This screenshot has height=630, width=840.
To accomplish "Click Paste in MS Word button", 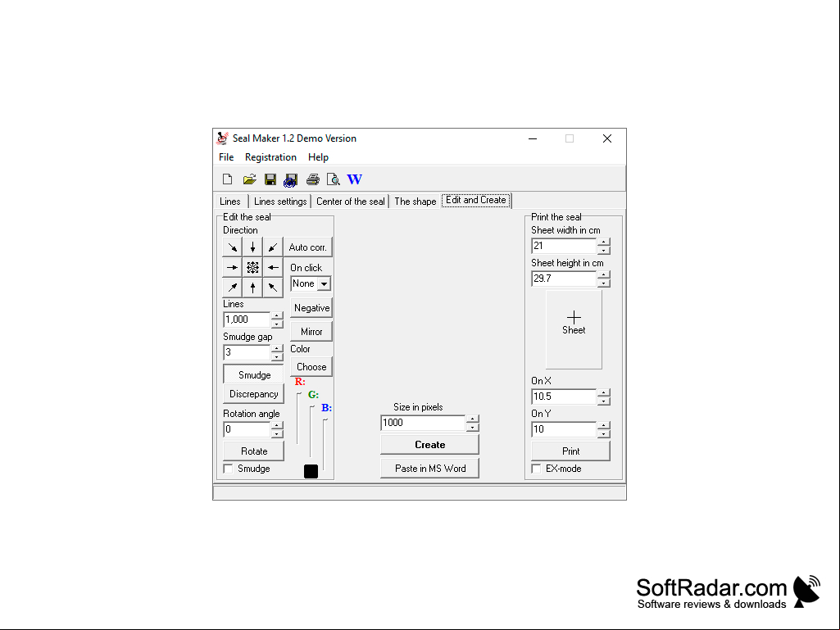I will tap(429, 469).
